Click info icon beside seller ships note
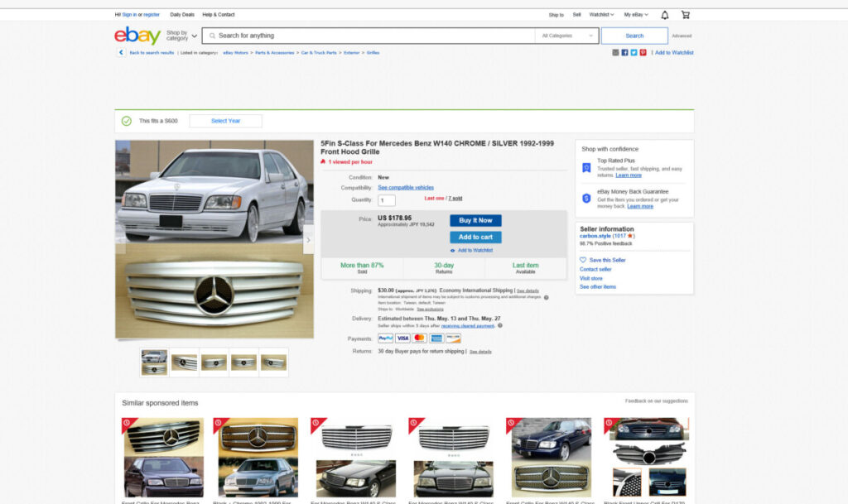This screenshot has height=504, width=848. pos(500,326)
